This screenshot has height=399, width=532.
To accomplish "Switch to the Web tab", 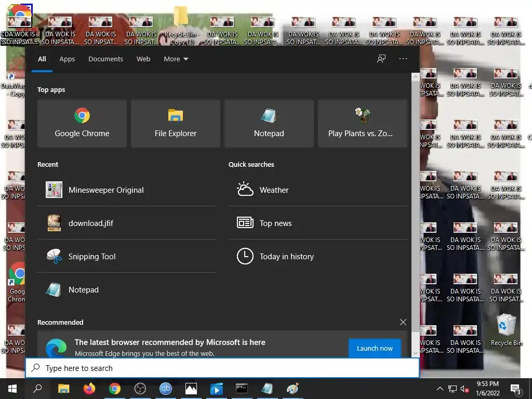I will point(143,59).
